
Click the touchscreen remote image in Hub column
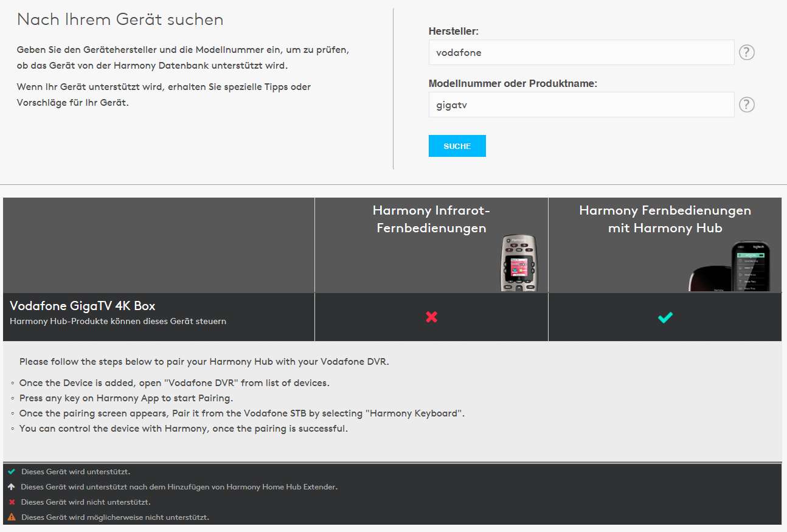click(750, 266)
